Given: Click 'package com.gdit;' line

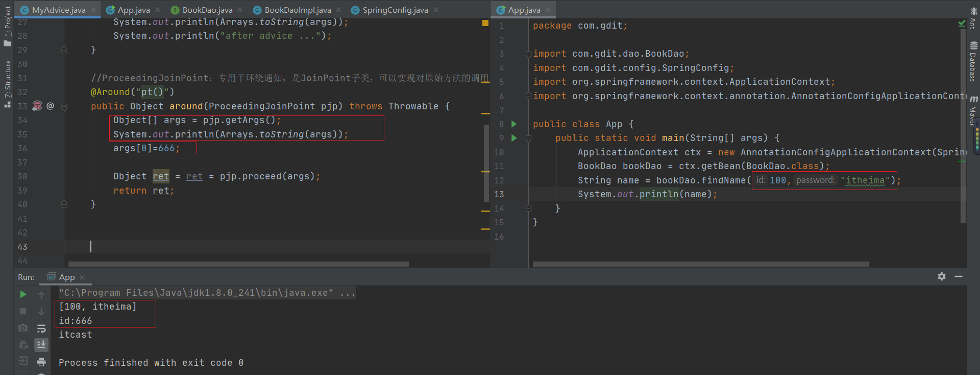Looking at the screenshot, I should click(580, 26).
